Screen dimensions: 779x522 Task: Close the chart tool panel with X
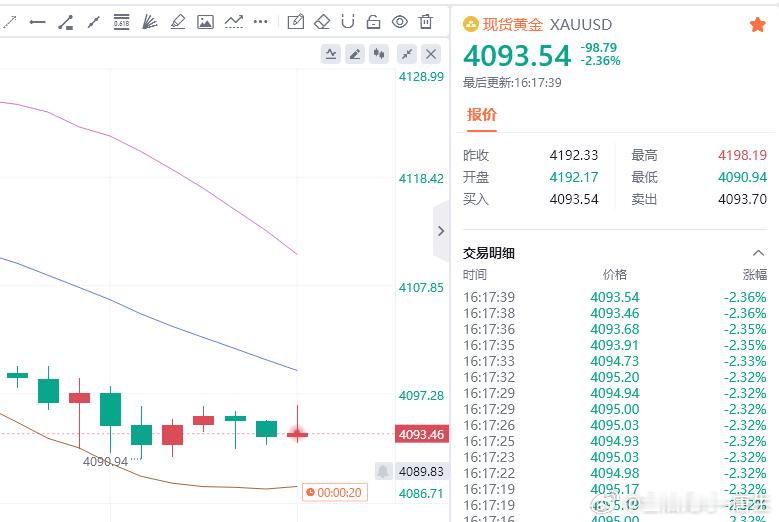(x=431, y=54)
